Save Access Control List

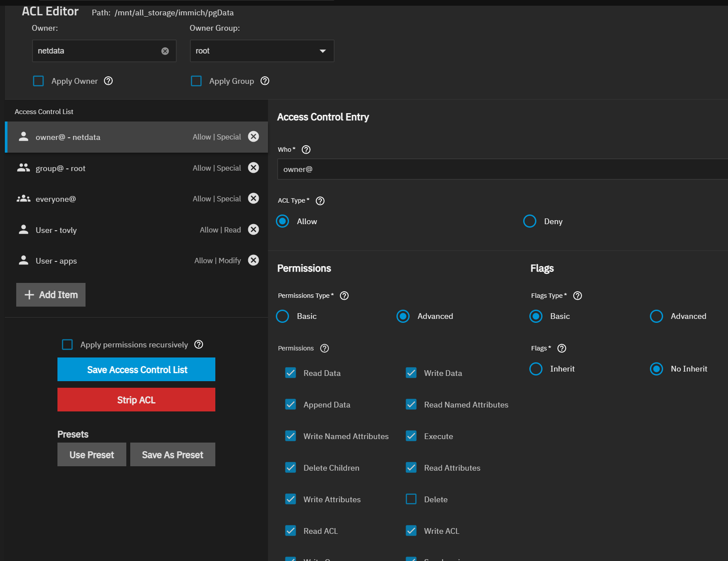point(136,369)
